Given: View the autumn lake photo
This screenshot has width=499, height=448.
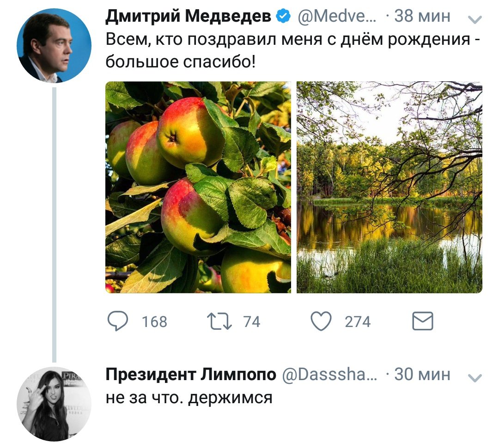Looking at the screenshot, I should (x=389, y=187).
